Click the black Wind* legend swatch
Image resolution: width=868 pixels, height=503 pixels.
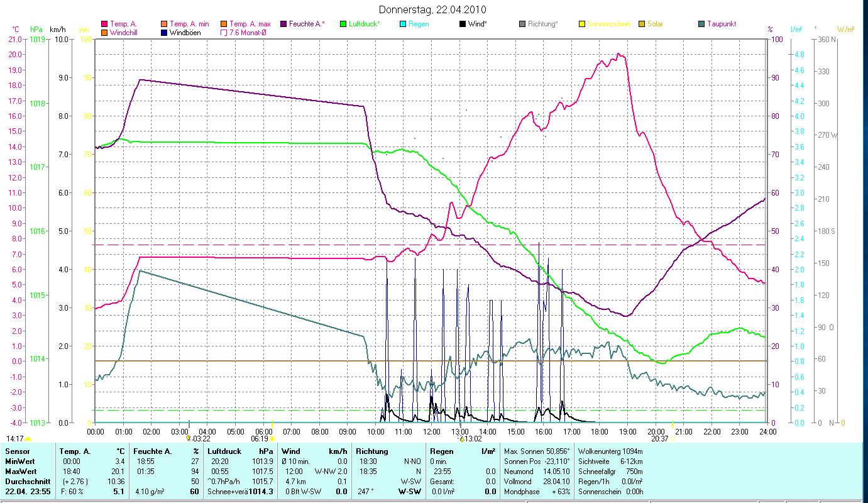click(463, 24)
